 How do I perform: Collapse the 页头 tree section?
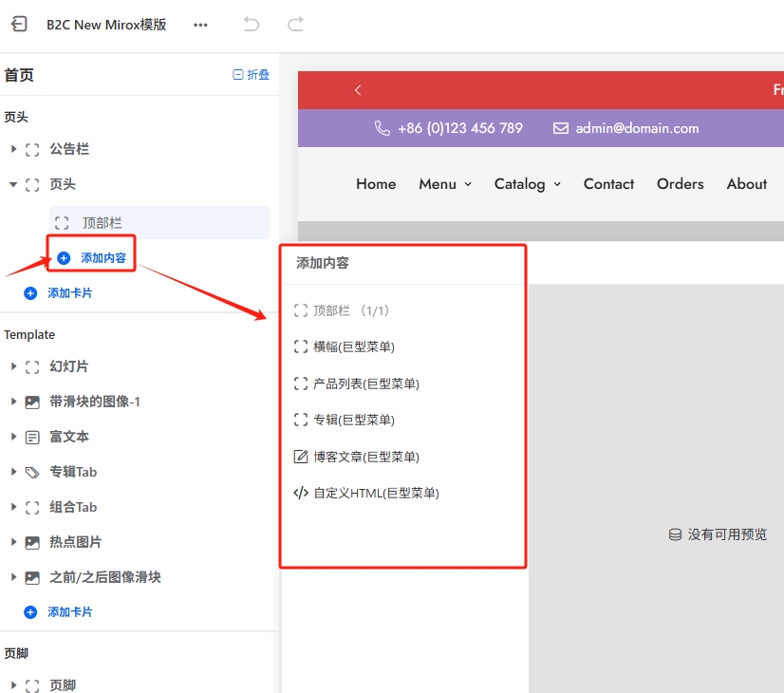click(13, 184)
